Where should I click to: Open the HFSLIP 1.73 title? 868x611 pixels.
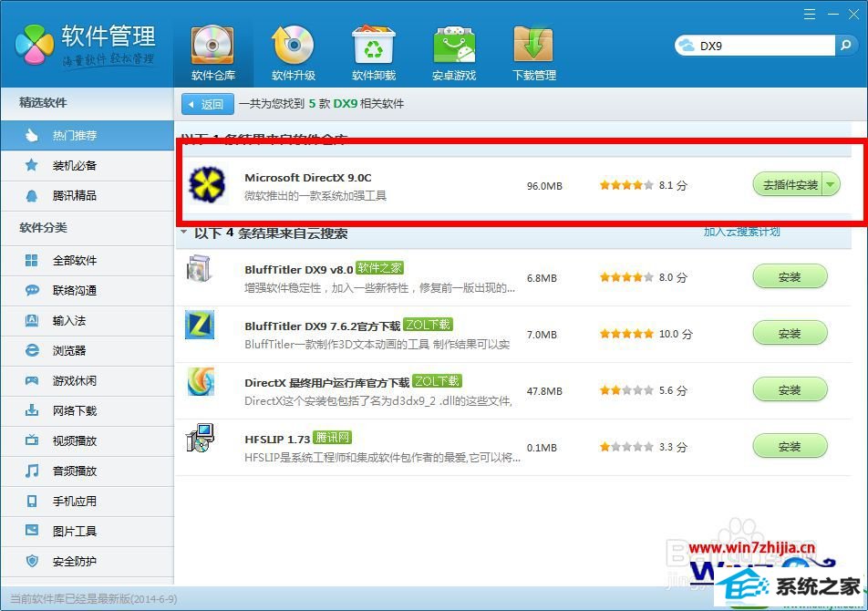click(277, 439)
